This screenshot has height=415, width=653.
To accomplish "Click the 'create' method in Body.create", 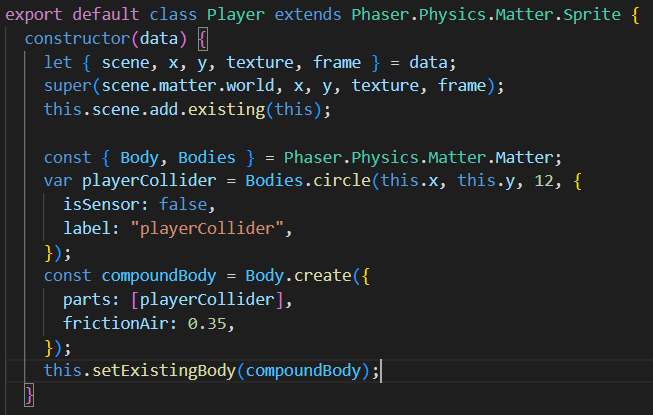I will (x=323, y=276).
